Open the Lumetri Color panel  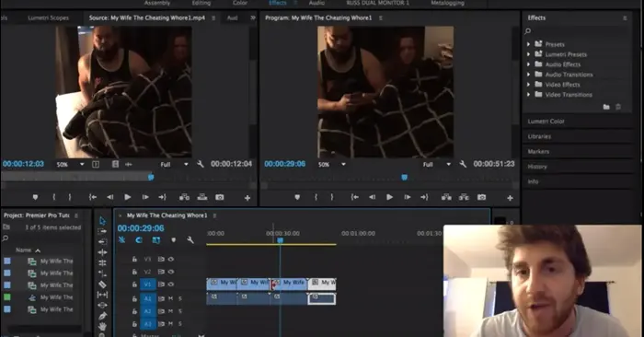(546, 122)
